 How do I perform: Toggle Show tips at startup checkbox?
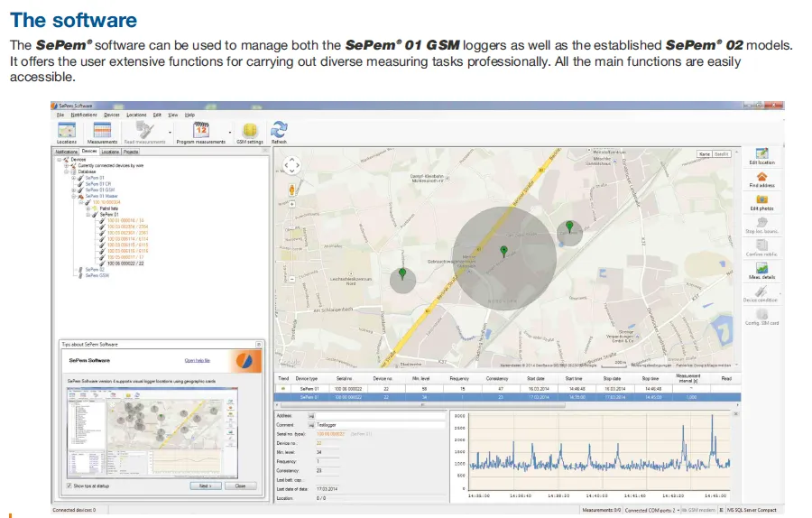point(69,486)
